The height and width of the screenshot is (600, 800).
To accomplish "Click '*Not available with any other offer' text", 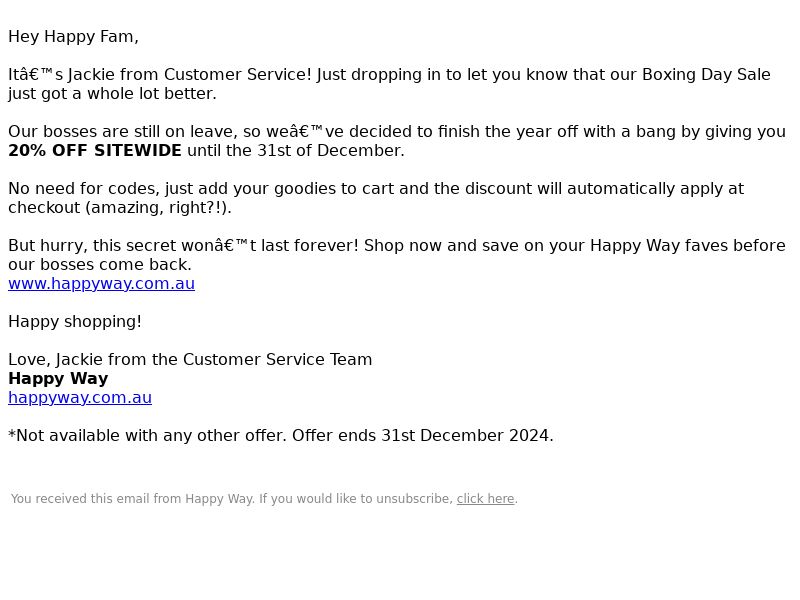I will tap(147, 435).
